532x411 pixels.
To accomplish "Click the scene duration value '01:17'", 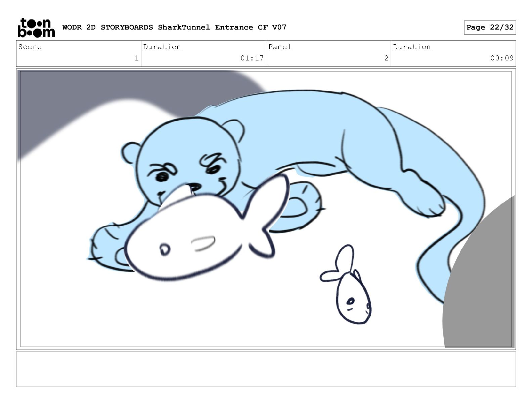I will [x=252, y=58].
